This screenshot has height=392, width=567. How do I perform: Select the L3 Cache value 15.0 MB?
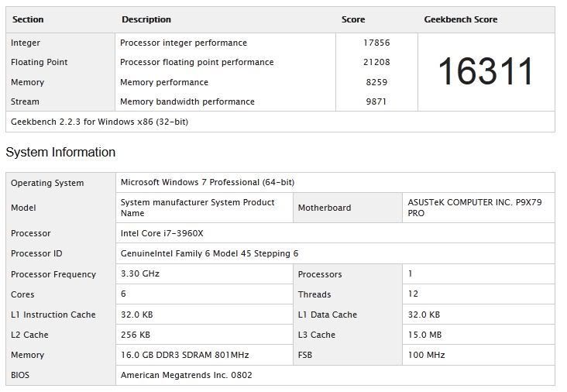[424, 335]
